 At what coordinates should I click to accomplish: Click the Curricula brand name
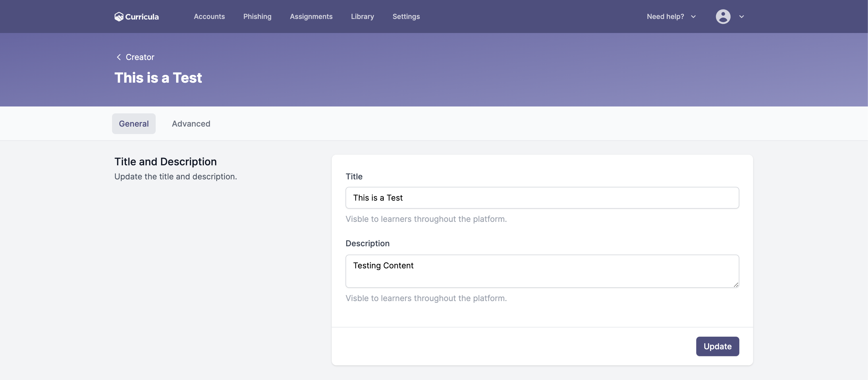pyautogui.click(x=142, y=16)
